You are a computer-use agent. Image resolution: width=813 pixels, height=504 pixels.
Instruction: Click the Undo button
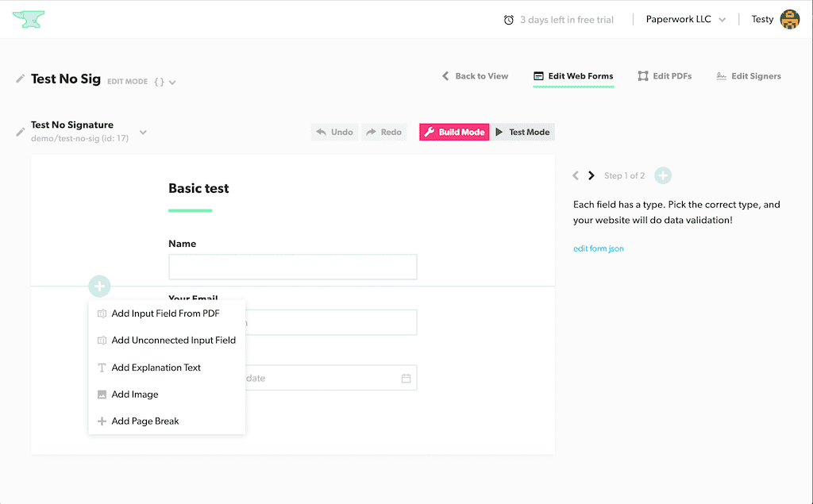tap(334, 132)
